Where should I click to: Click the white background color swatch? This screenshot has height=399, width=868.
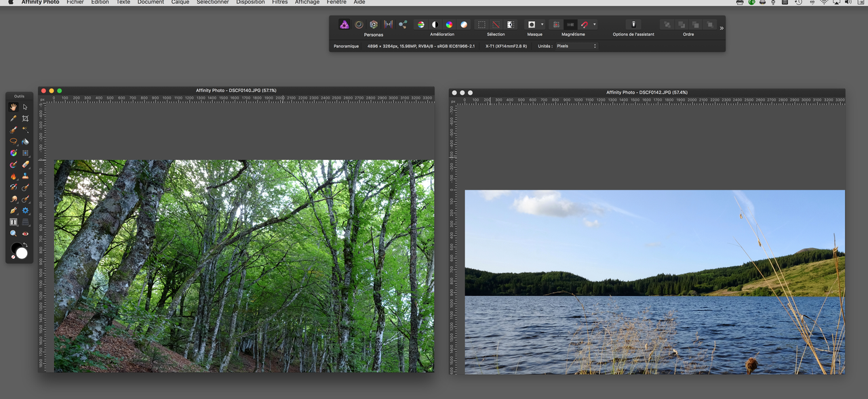click(22, 253)
